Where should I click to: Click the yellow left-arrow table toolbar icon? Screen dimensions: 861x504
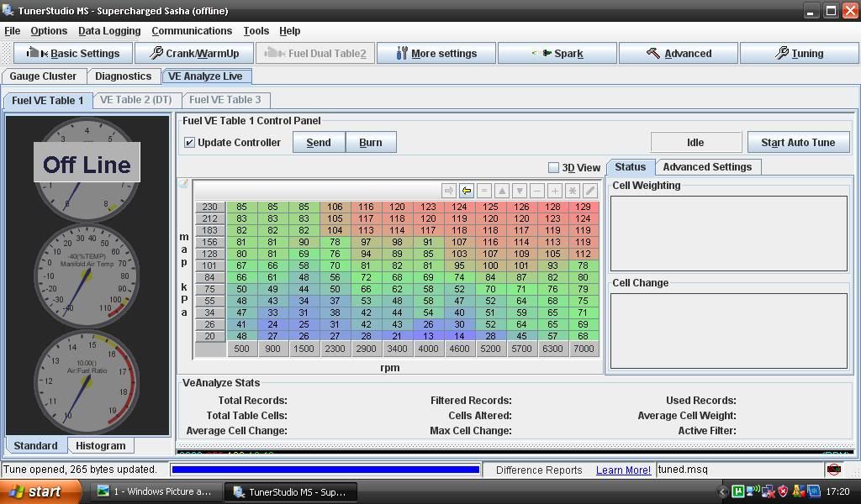tap(466, 191)
